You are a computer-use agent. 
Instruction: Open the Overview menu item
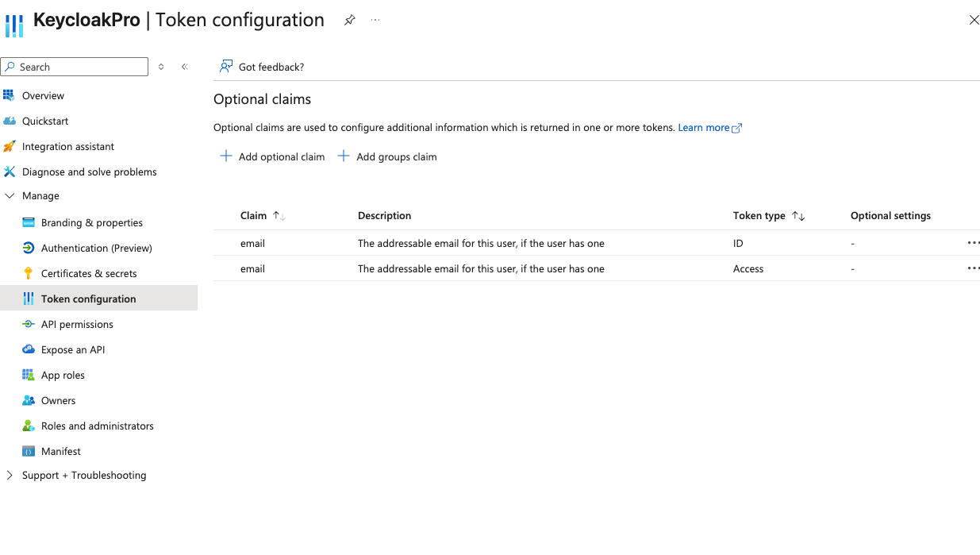click(x=43, y=95)
